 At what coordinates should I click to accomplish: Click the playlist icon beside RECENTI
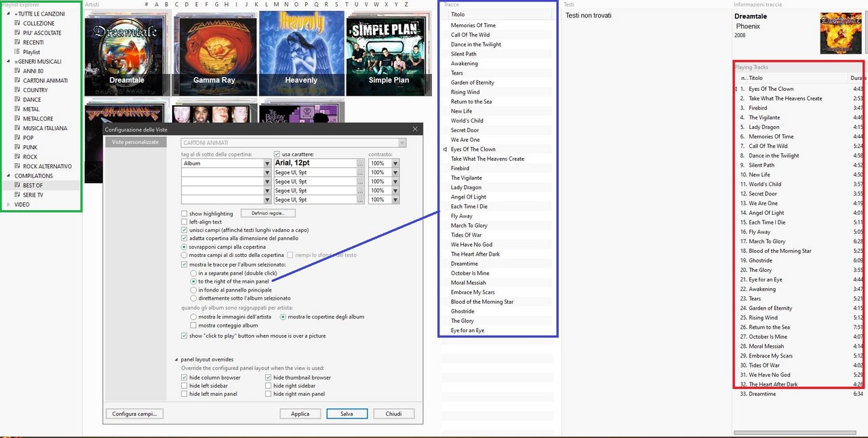coord(17,42)
